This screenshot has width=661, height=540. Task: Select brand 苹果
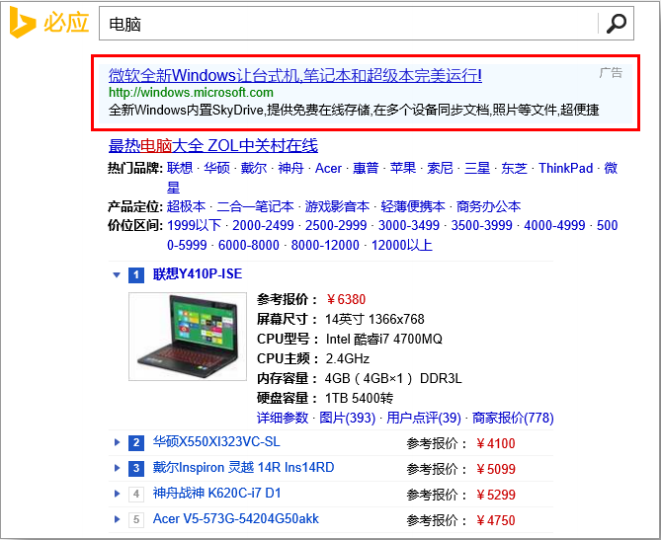403,168
